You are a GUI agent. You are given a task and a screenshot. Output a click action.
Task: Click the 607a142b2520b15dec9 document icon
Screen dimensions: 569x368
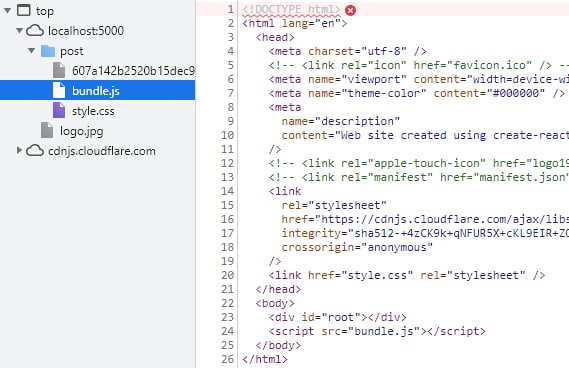click(59, 70)
